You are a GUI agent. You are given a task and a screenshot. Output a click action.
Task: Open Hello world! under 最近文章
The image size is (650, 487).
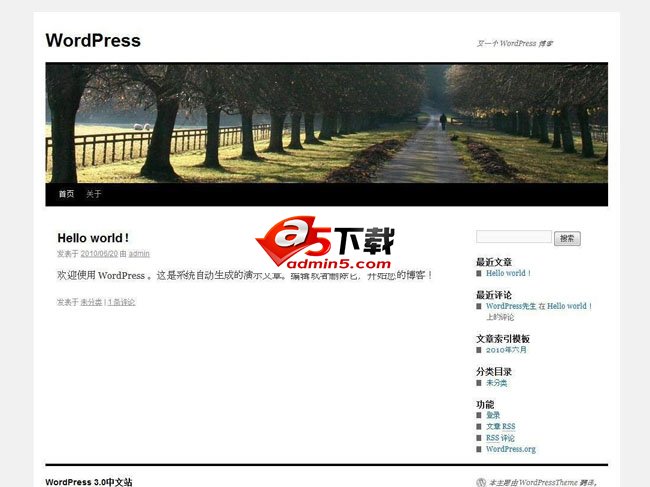pyautogui.click(x=508, y=273)
